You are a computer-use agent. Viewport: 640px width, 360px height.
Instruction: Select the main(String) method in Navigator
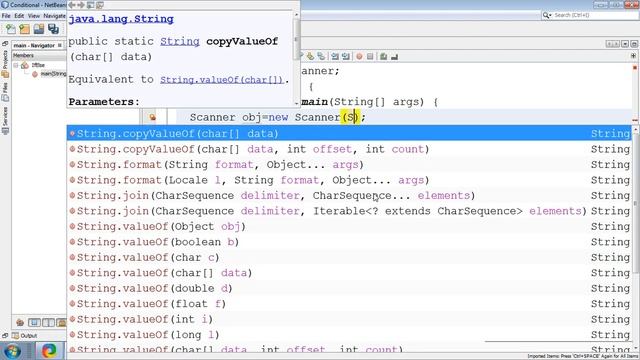click(53, 74)
